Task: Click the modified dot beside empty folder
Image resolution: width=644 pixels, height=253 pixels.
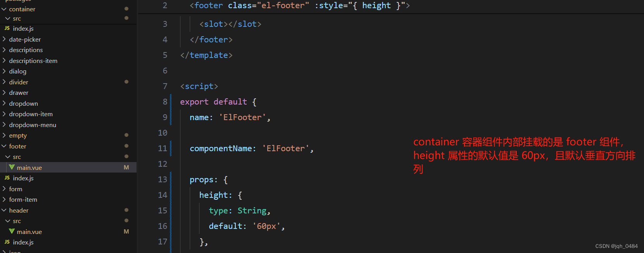Action: [x=126, y=135]
